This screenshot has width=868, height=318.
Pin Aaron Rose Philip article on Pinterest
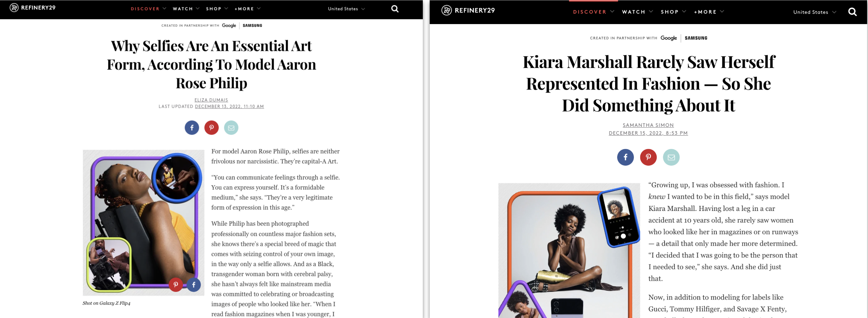pyautogui.click(x=211, y=128)
